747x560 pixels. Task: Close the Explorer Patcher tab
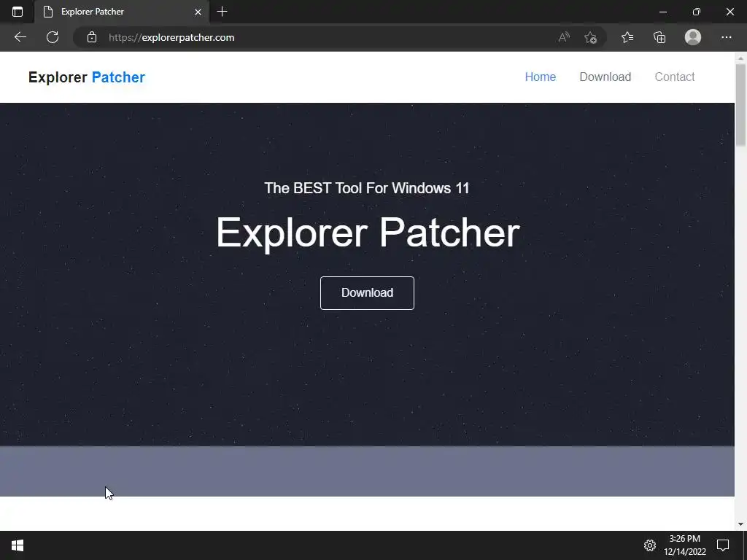(198, 12)
